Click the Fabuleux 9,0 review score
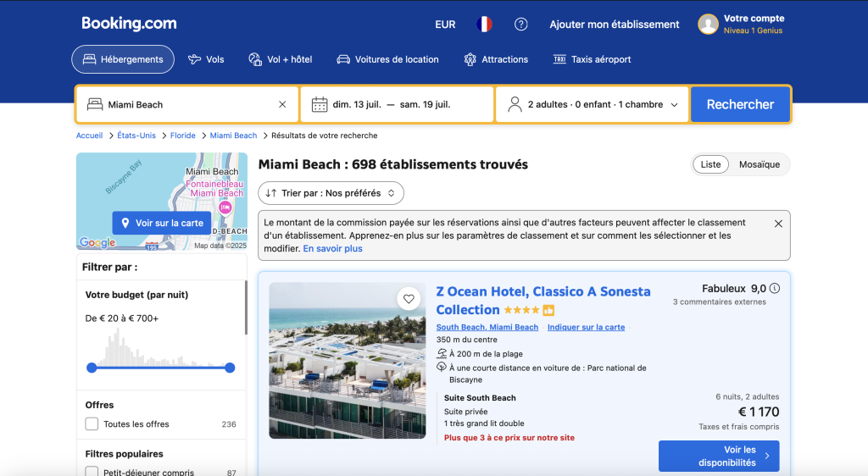Image resolution: width=868 pixels, height=476 pixels. click(734, 288)
